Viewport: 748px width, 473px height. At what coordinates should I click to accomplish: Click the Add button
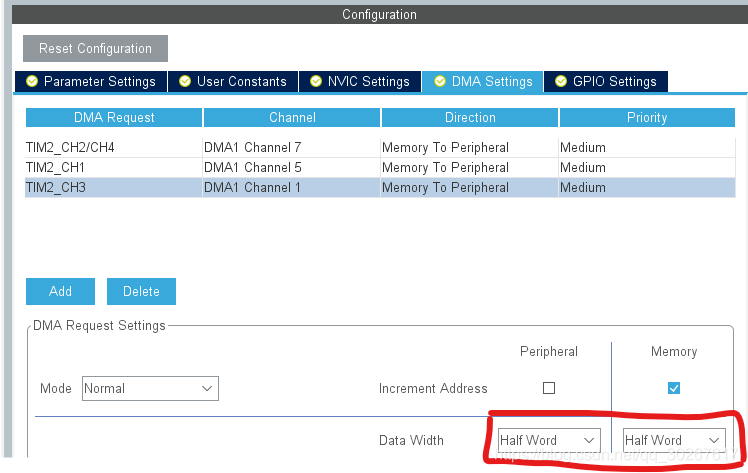60,291
